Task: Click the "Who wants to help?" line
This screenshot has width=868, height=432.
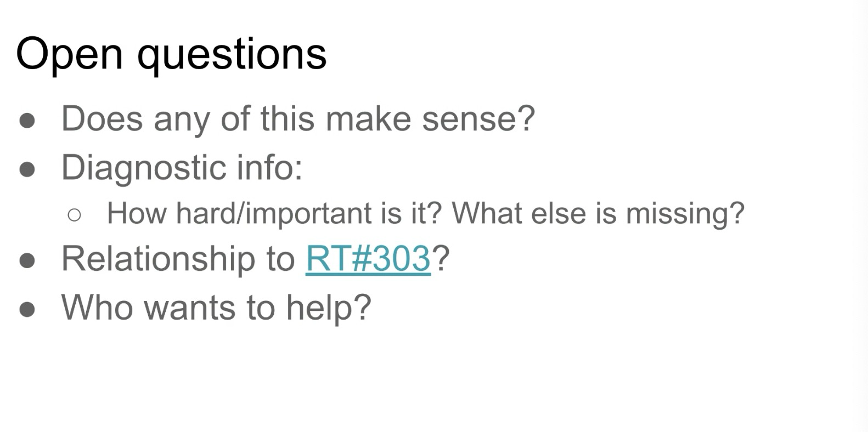Action: (x=216, y=307)
